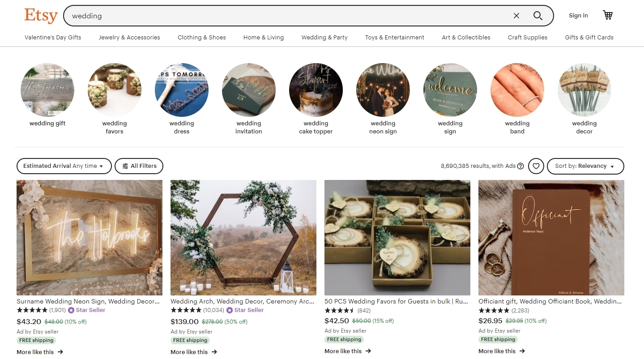The image size is (644, 359).
Task: Open the 50 PCS Wedding Favors product image
Action: pyautogui.click(x=397, y=238)
